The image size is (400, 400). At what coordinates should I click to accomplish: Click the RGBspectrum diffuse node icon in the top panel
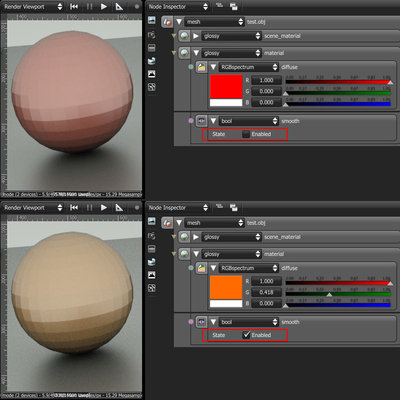point(201,67)
